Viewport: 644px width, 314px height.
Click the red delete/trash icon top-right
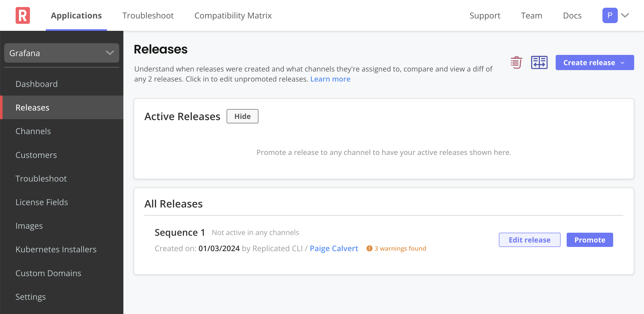[515, 62]
